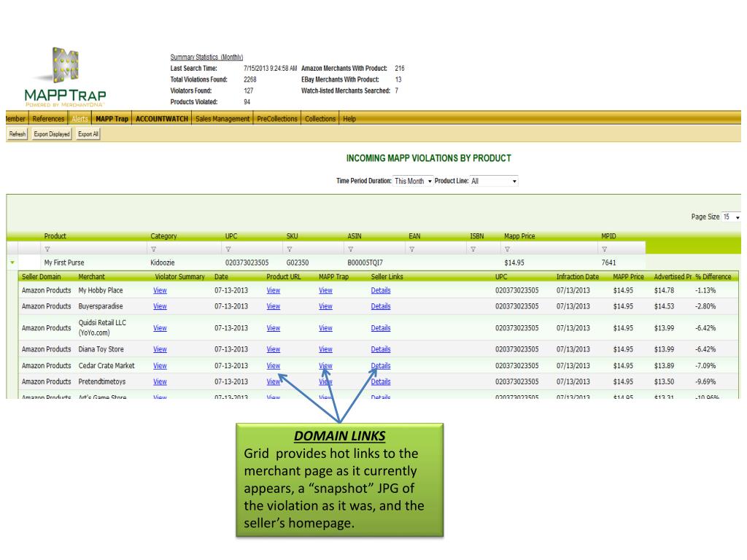
Task: Click the Export All button
Action: pos(88,134)
